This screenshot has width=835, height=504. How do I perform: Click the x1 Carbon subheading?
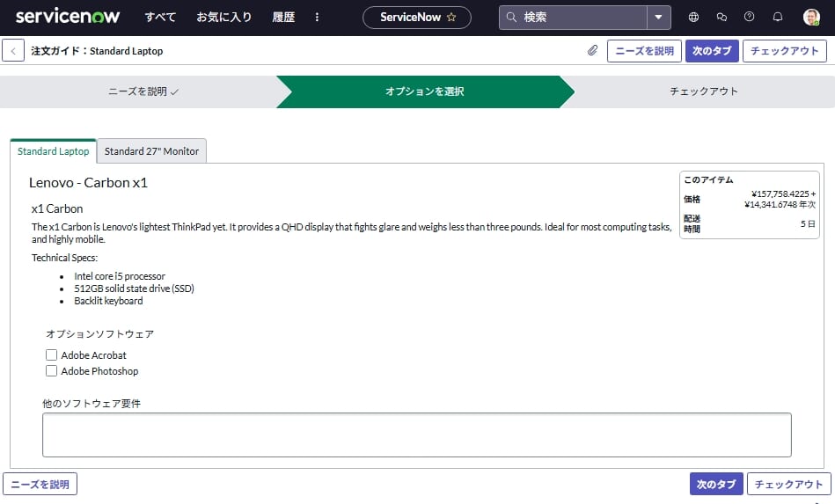(57, 208)
